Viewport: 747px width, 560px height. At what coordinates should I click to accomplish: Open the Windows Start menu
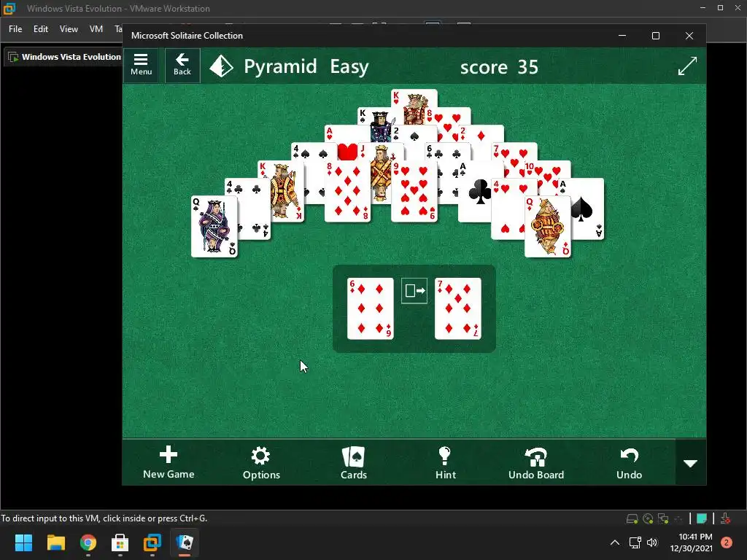[x=23, y=542]
